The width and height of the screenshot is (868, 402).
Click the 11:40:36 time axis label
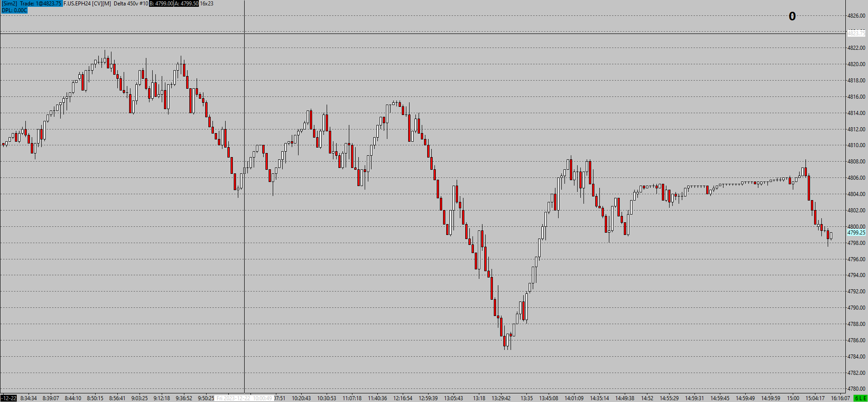pos(377,398)
